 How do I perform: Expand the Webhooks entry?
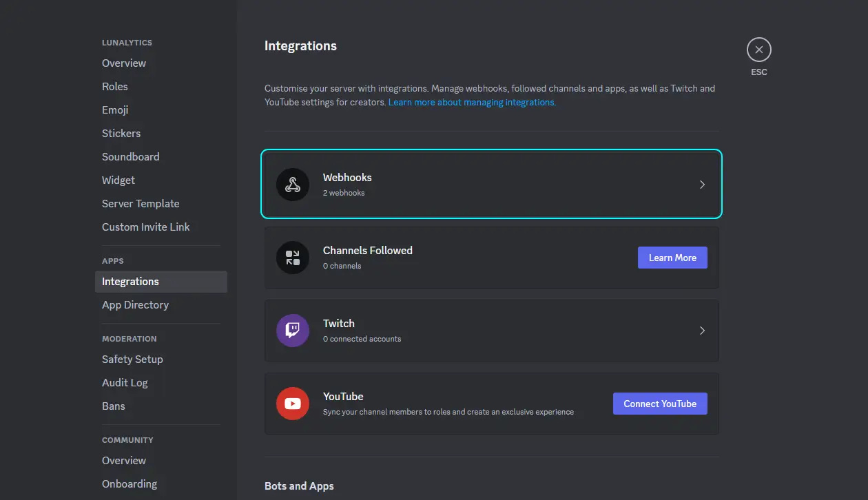[x=702, y=184]
